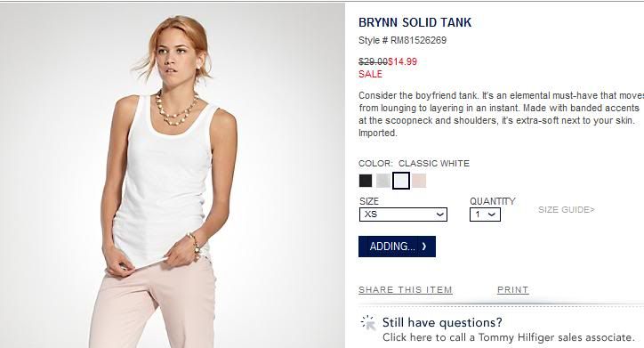Select the black color swatch
Image resolution: width=644 pixels, height=348 pixels.
(x=365, y=181)
